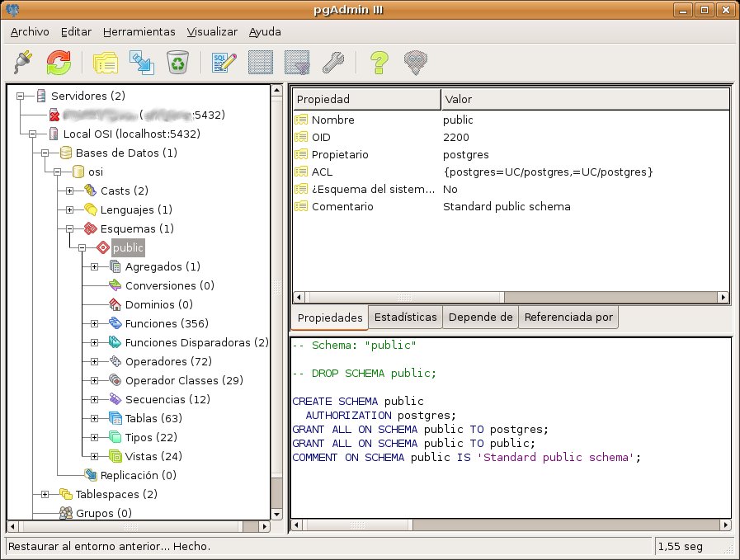Click the Create object toolbar icon

click(x=142, y=62)
